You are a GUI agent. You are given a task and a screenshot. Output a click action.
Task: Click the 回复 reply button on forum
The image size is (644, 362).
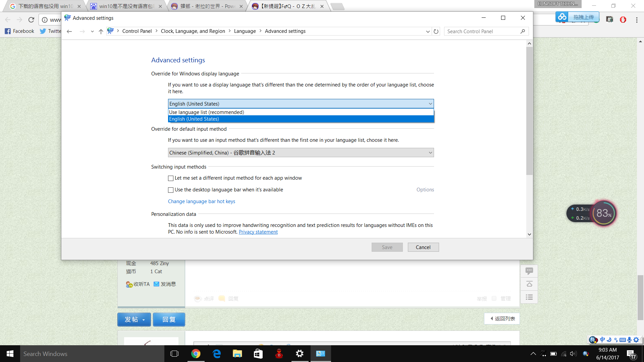tap(169, 320)
